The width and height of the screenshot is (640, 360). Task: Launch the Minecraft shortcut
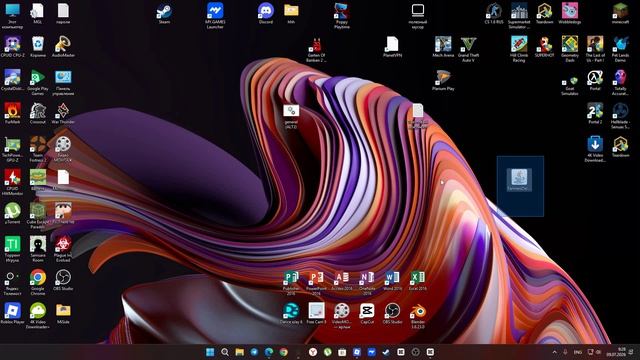[620, 13]
